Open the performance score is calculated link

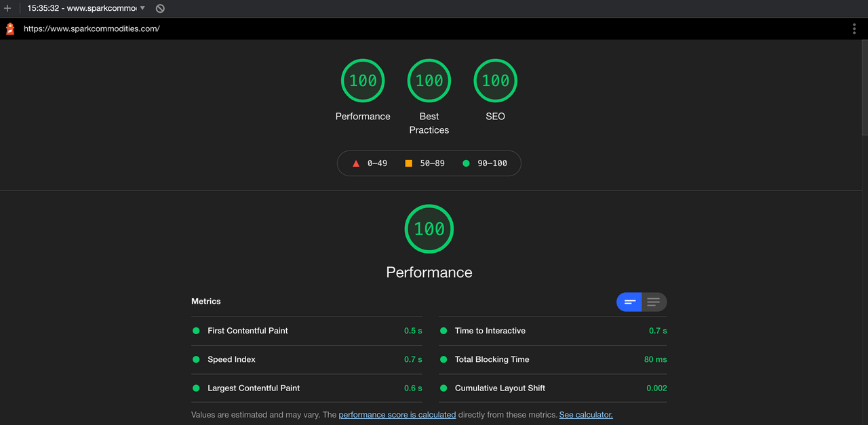(x=397, y=414)
